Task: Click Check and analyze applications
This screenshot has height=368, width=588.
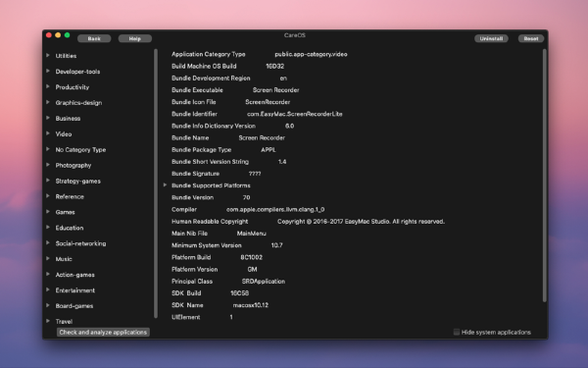Action: (103, 332)
